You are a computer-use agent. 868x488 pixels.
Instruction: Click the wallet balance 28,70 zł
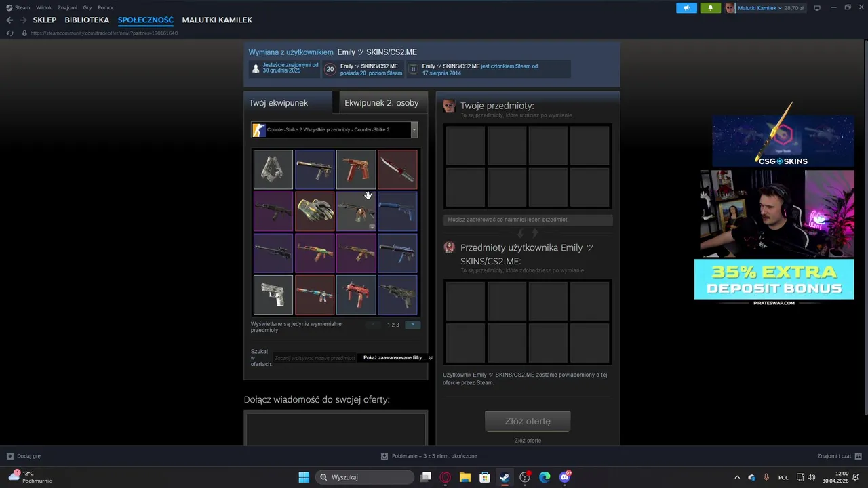[793, 8]
